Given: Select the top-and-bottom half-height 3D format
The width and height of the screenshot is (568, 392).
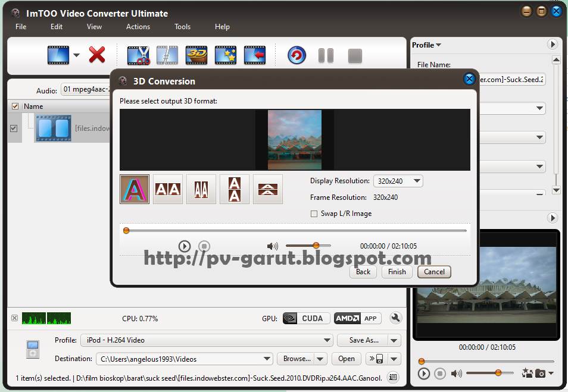Looking at the screenshot, I should pos(268,189).
